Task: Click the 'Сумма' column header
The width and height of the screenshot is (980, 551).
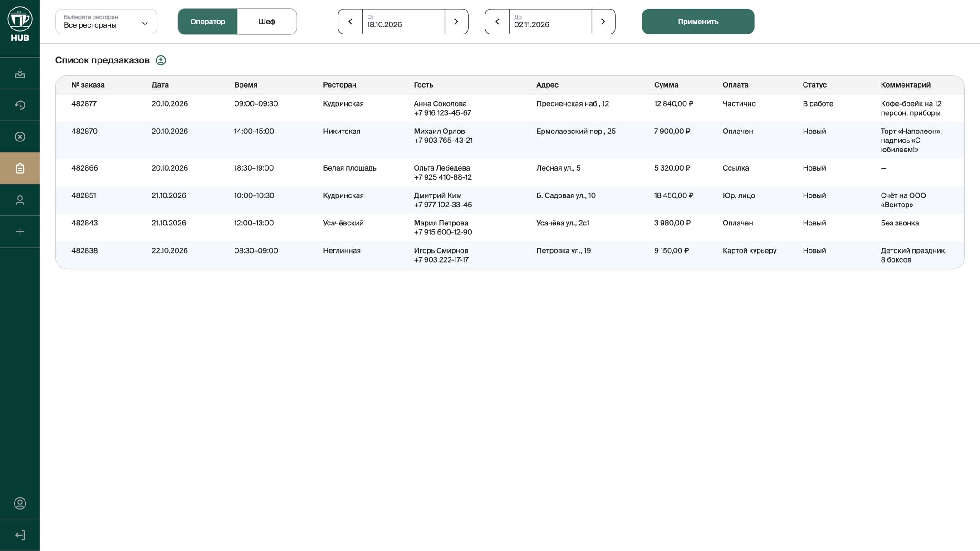Action: point(666,85)
